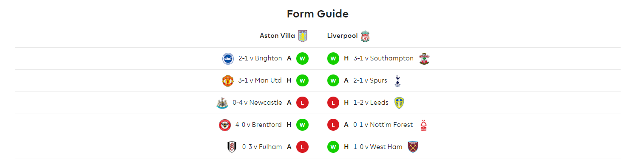Select the West Ham club badge
644x166 pixels.
413,147
